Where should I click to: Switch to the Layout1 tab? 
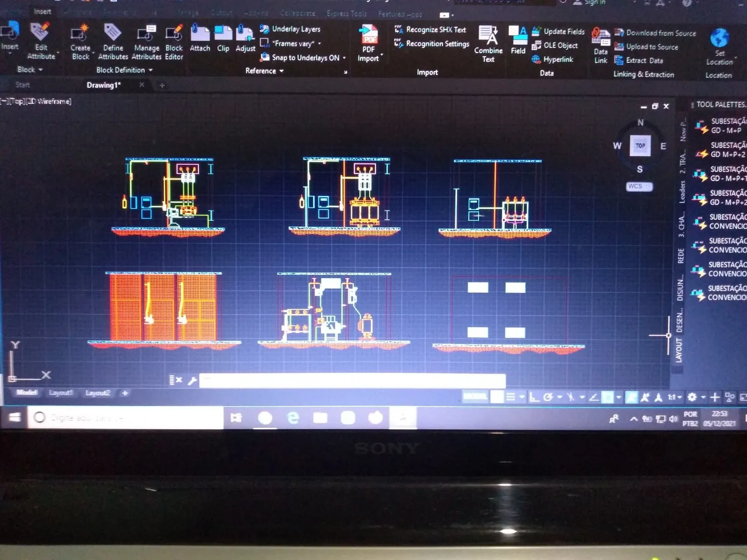pos(61,393)
